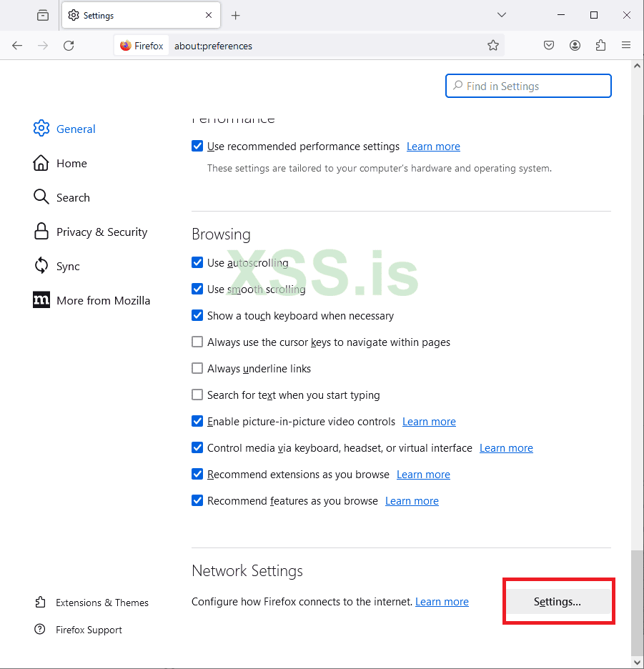
Task: Expand the List all tabs chevron
Action: tap(502, 15)
